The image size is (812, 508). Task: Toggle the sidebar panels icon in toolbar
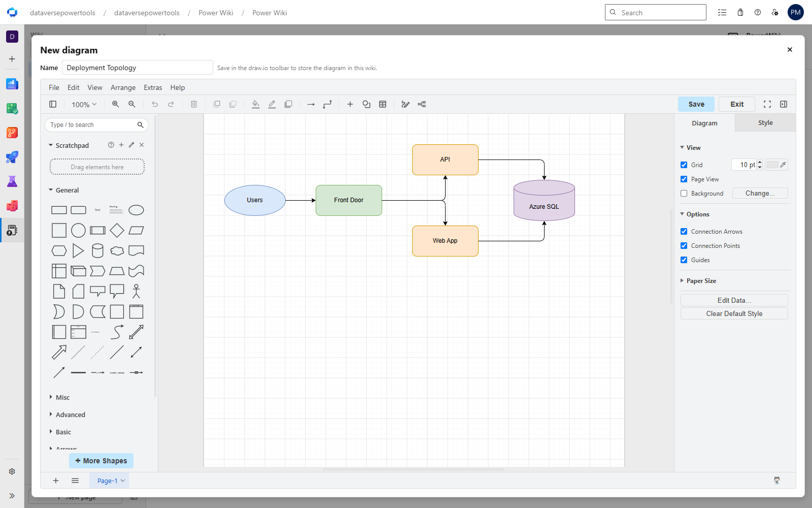53,104
